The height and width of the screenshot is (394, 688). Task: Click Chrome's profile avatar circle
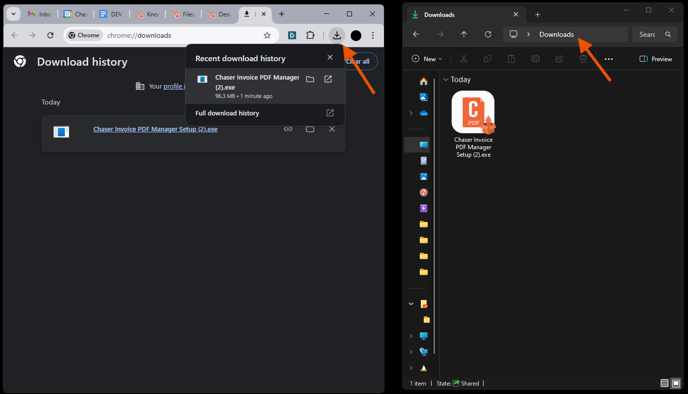(356, 36)
